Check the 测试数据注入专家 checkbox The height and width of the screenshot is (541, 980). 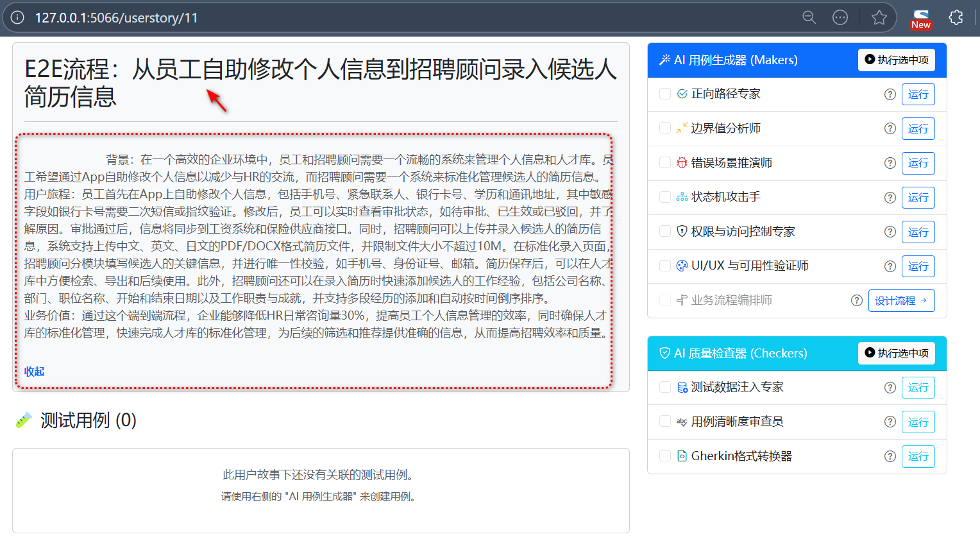point(665,387)
